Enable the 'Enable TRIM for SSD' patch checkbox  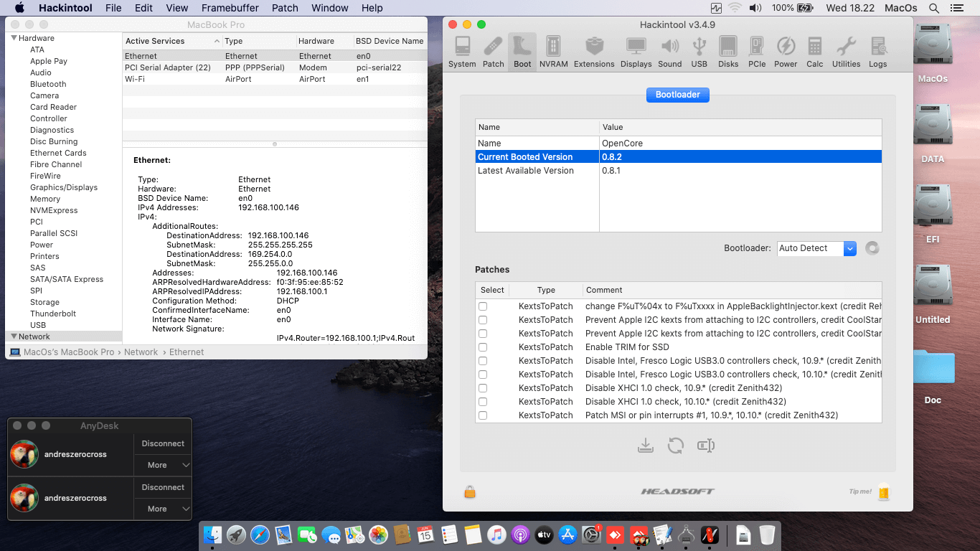pos(483,347)
